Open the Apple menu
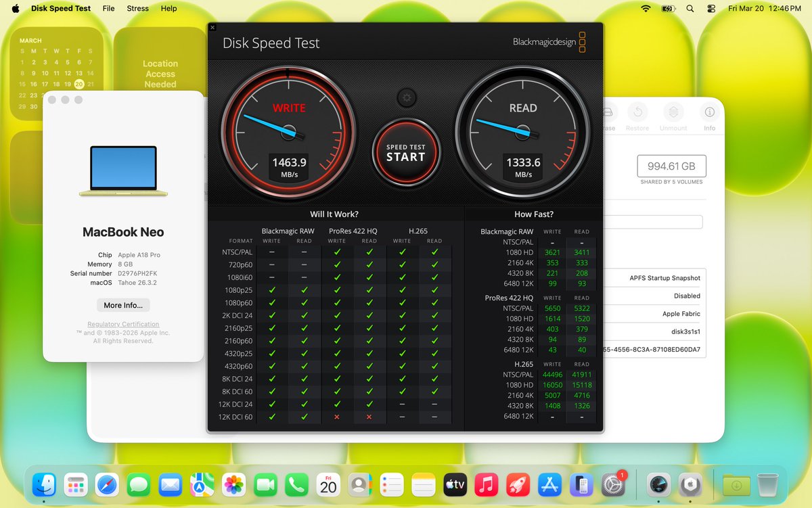 point(15,8)
